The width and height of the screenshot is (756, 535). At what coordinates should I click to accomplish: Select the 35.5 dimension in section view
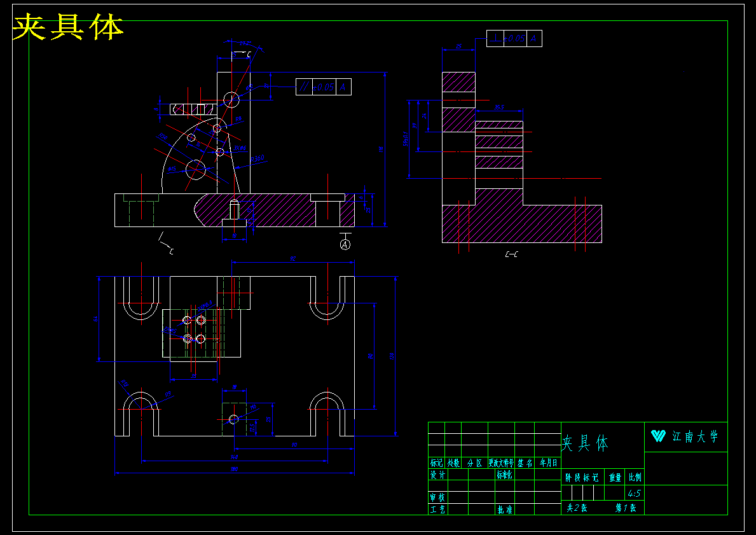(499, 107)
